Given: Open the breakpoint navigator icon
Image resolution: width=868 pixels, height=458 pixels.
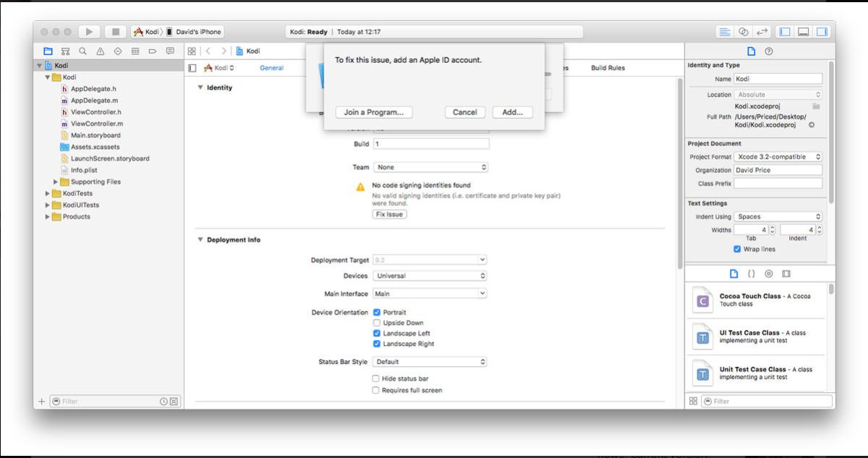Looking at the screenshot, I should [x=153, y=51].
